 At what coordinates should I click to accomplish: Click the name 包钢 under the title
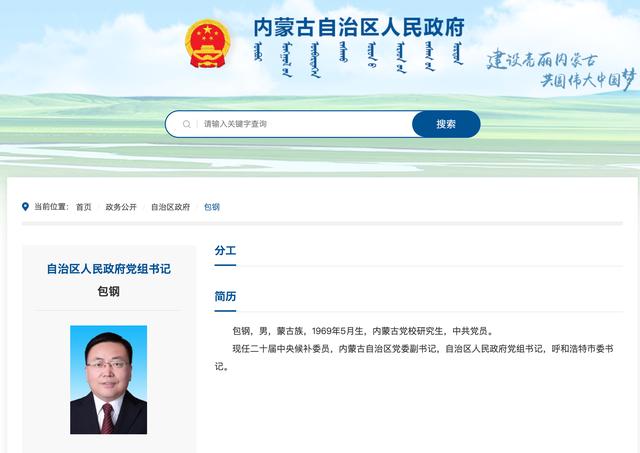pos(109,291)
